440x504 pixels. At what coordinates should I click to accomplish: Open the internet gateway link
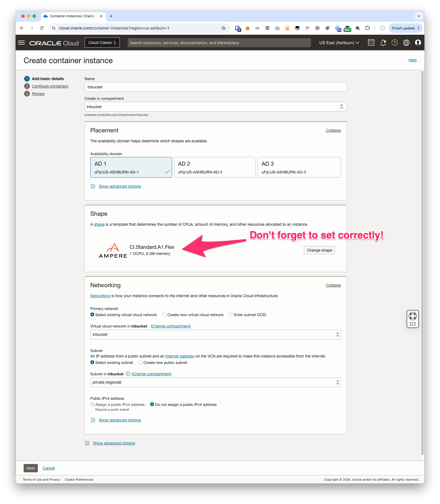pos(180,356)
